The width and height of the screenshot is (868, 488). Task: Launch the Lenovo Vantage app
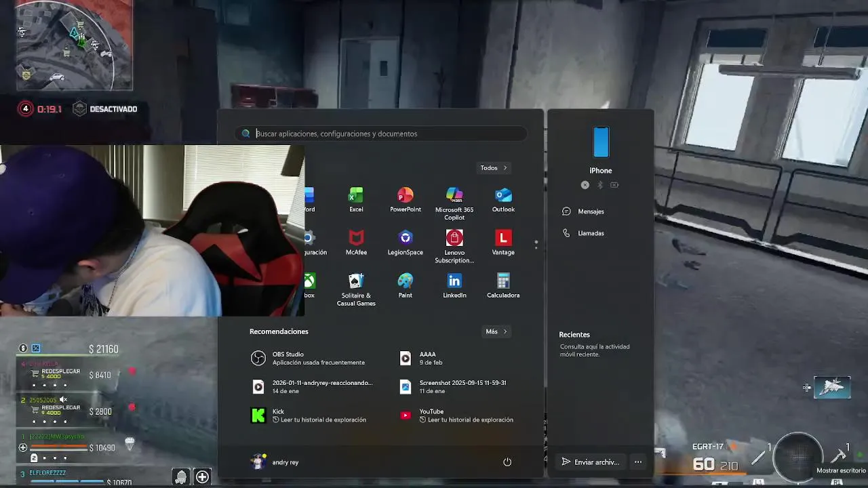[503, 243]
